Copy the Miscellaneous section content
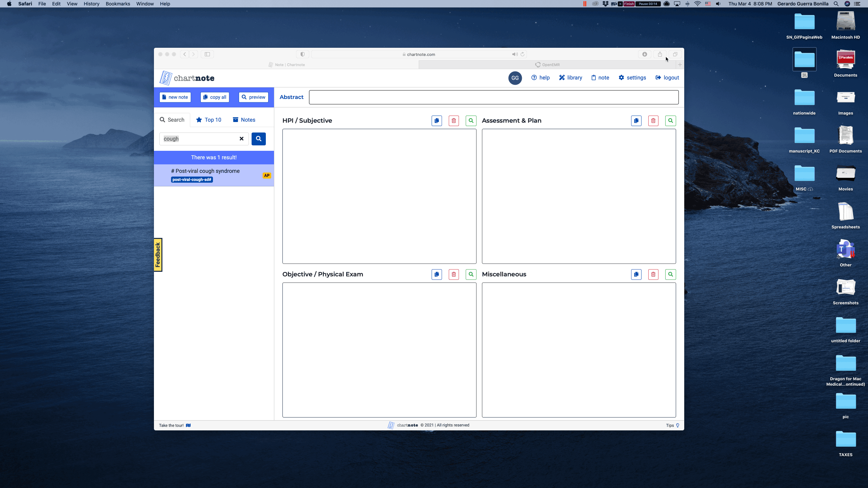Screen dimensions: 868x488 [x=636, y=274]
